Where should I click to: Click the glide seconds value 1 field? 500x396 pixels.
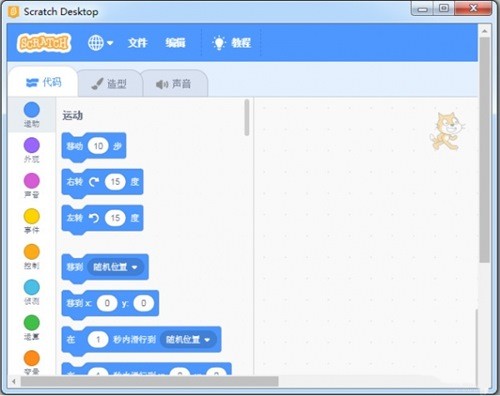click(98, 339)
